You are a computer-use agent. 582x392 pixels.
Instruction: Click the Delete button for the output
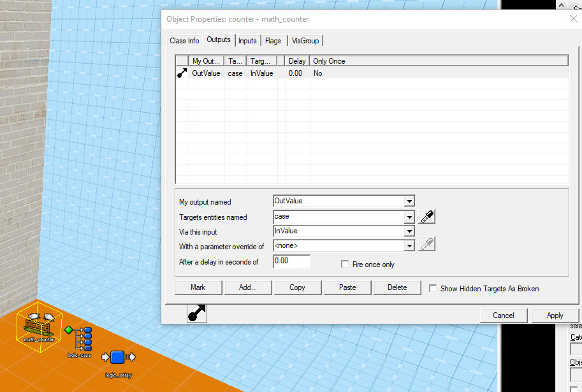pyautogui.click(x=396, y=287)
